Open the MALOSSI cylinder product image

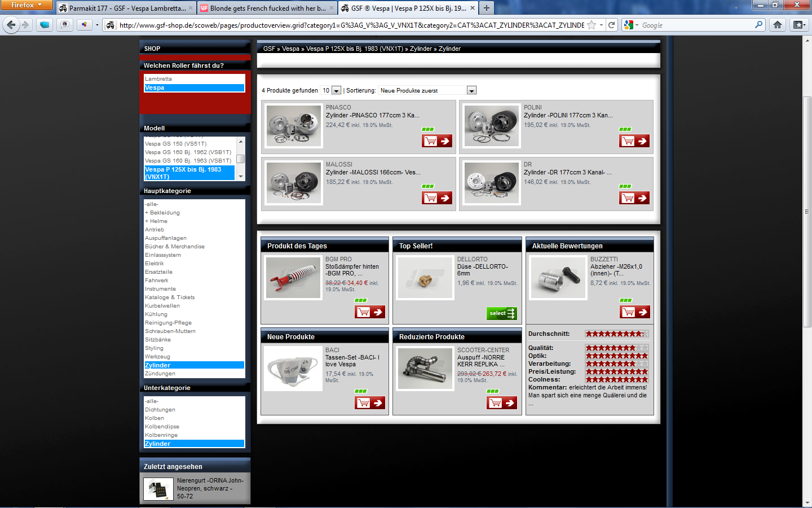pos(294,183)
